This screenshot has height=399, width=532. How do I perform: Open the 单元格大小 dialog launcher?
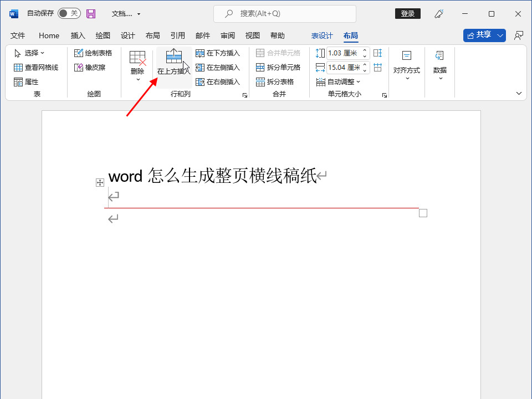384,95
